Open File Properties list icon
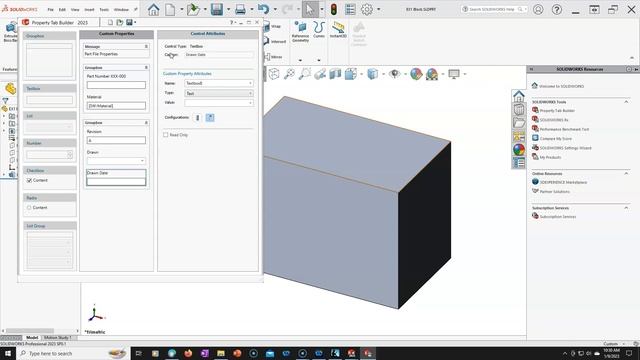 point(350,9)
